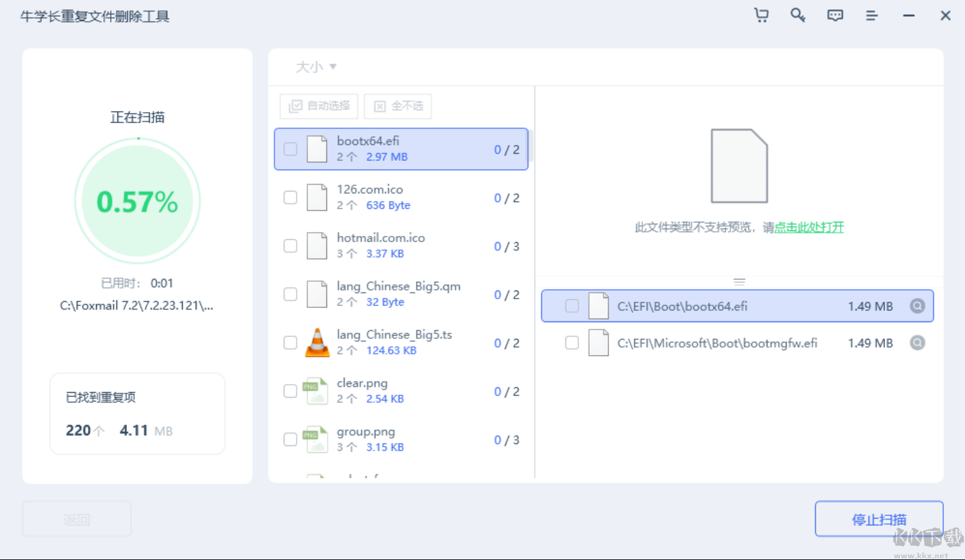Tick the checkbox for 126.com.ico
This screenshot has width=965, height=560.
coord(290,198)
